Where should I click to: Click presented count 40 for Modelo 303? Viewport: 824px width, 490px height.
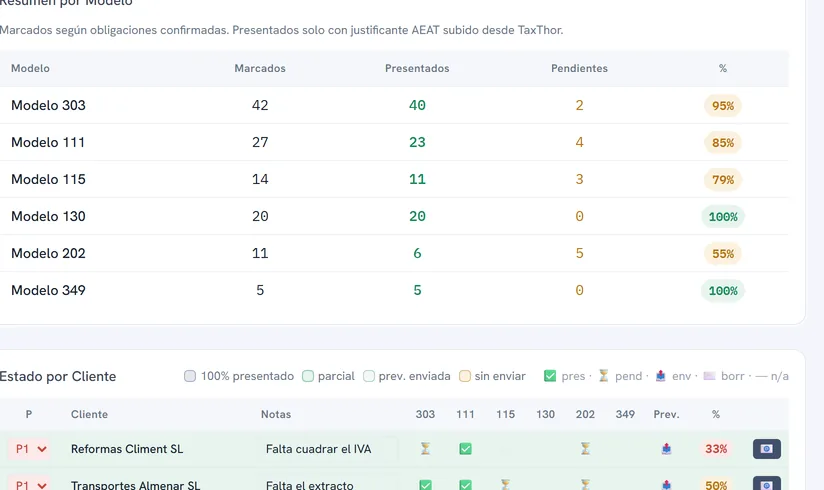[x=417, y=105]
